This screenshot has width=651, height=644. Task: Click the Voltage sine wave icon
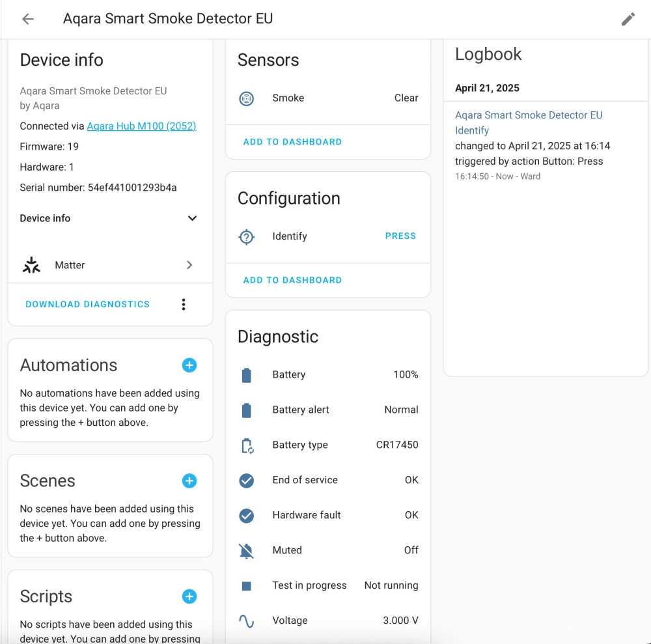(247, 621)
